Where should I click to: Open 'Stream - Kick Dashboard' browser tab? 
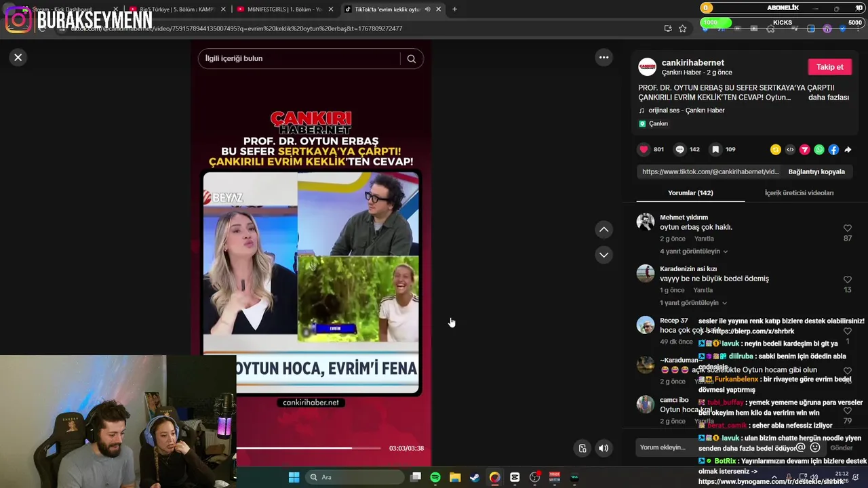click(68, 9)
